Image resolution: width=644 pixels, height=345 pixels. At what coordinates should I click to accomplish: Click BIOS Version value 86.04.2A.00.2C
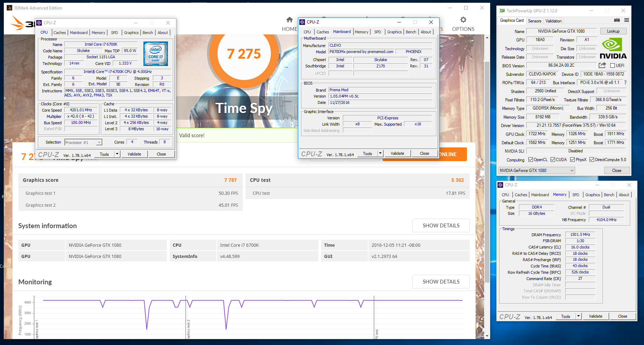pos(561,65)
